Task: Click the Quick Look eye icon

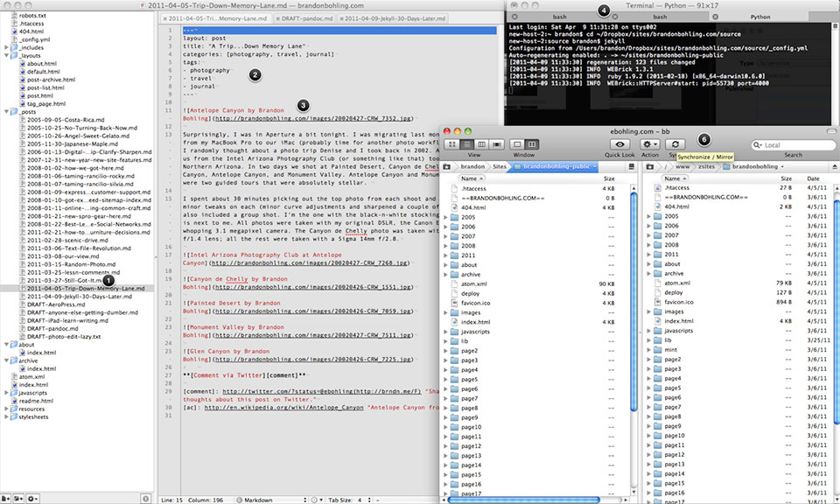Action: (619, 143)
